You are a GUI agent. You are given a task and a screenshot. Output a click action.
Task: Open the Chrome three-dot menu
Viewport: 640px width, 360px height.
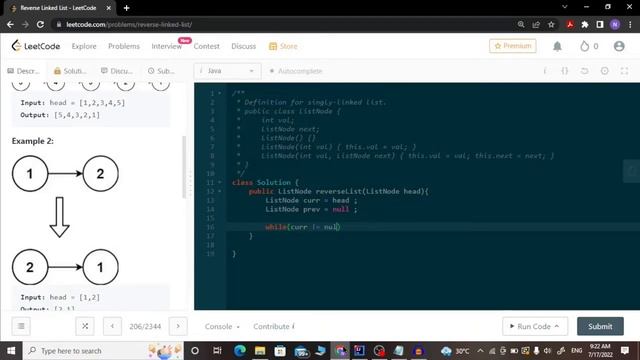(x=630, y=24)
